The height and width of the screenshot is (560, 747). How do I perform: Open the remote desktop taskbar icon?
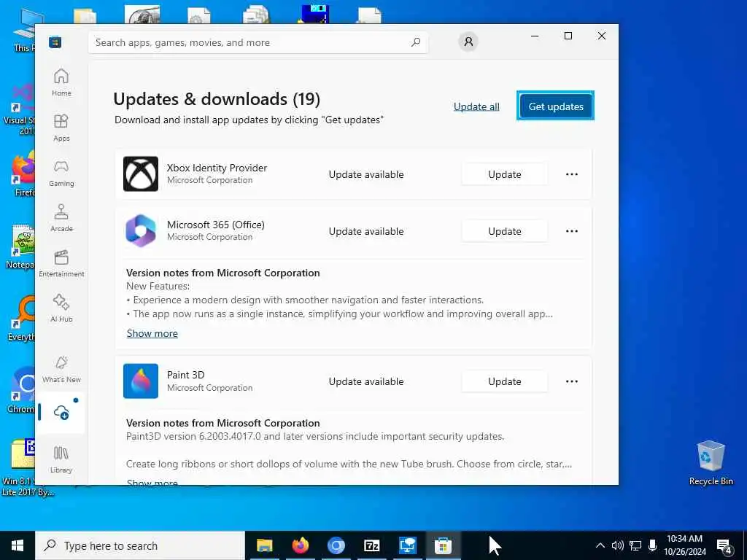(407, 545)
